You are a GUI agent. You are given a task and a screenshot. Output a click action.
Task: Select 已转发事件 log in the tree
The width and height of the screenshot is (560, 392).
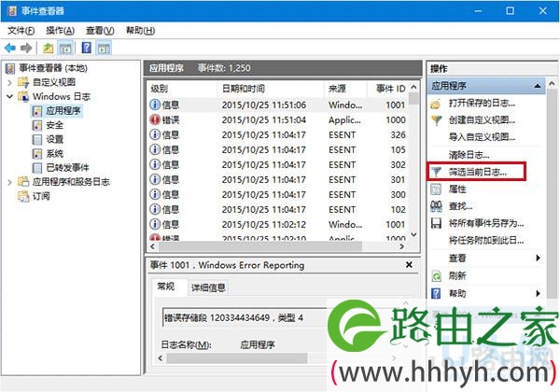67,167
